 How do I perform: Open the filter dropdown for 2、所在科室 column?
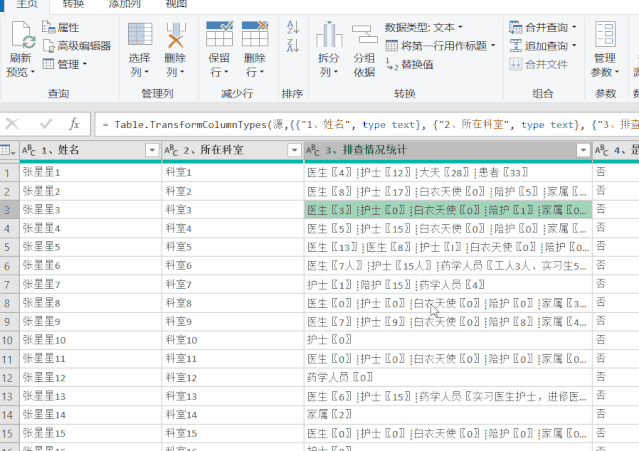(294, 150)
